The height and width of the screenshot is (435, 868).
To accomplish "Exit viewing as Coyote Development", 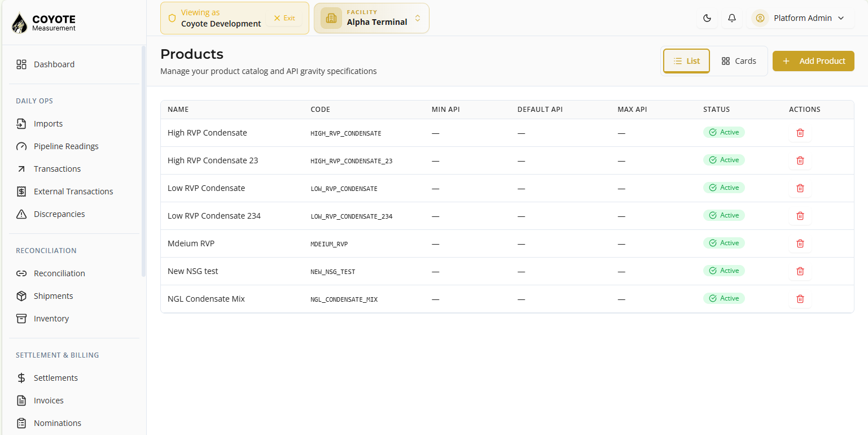I will tap(284, 18).
